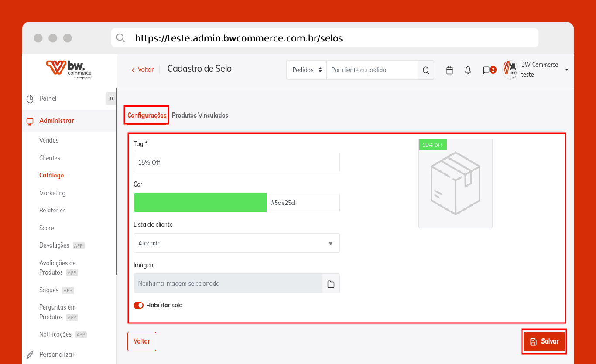Switch to Produtos Vinculados tab

(x=200, y=116)
